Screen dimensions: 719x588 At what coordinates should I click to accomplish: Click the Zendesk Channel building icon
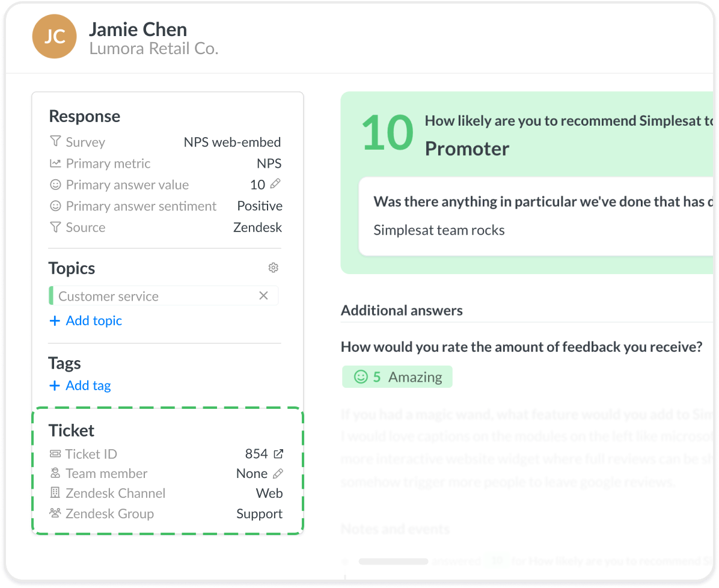(x=55, y=493)
